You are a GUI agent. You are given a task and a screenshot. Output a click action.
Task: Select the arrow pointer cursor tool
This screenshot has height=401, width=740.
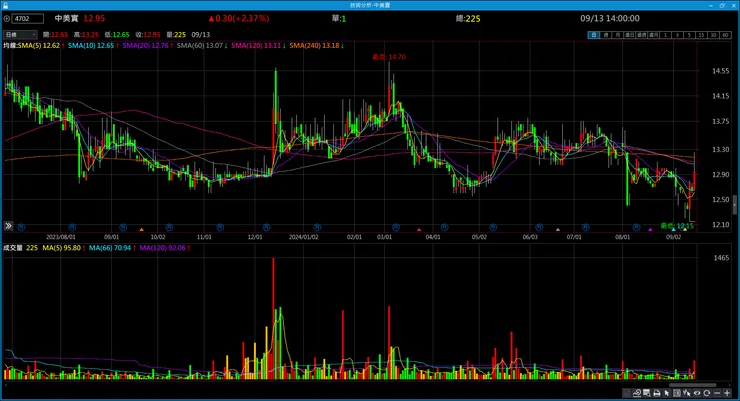click(x=667, y=393)
